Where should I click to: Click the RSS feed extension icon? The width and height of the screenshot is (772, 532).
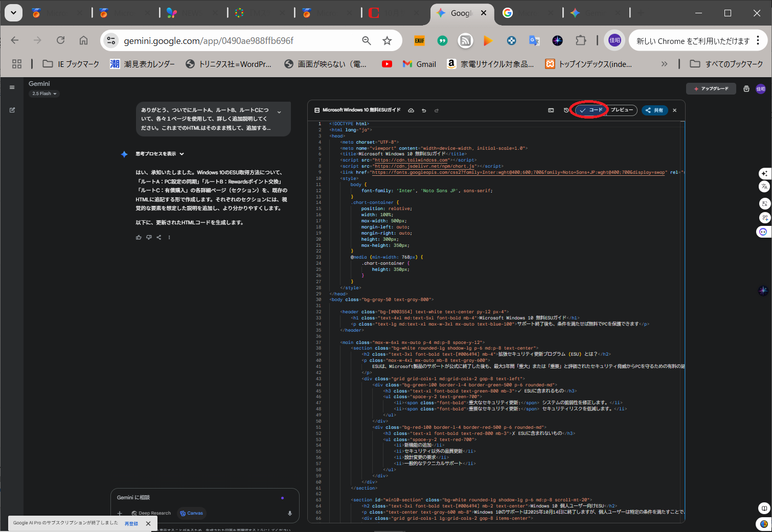[x=465, y=40]
